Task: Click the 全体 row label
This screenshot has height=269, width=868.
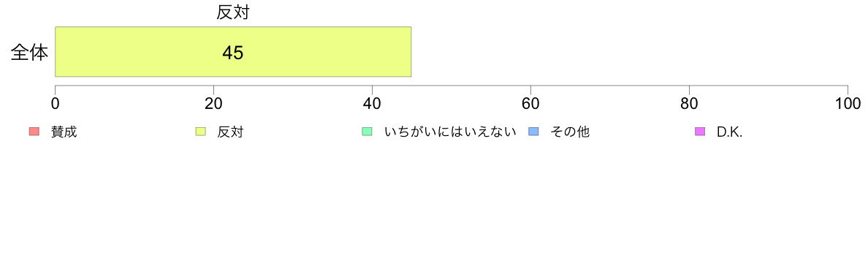Action: tap(29, 53)
